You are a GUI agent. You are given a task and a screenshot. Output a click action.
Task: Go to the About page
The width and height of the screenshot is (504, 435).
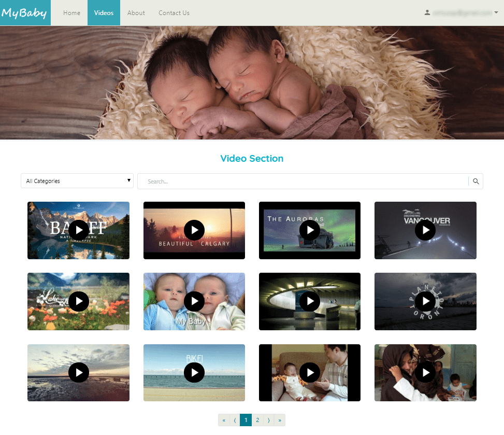[136, 13]
